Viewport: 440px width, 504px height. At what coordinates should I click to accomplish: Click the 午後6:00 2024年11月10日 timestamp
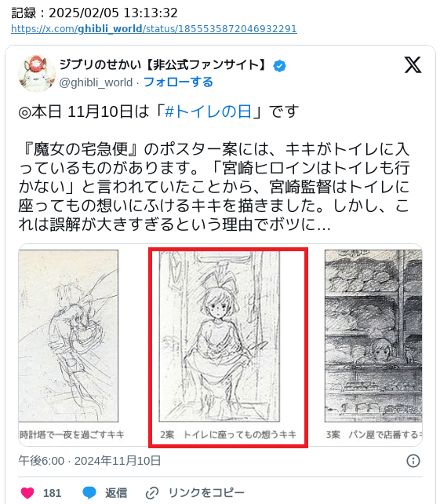click(89, 461)
